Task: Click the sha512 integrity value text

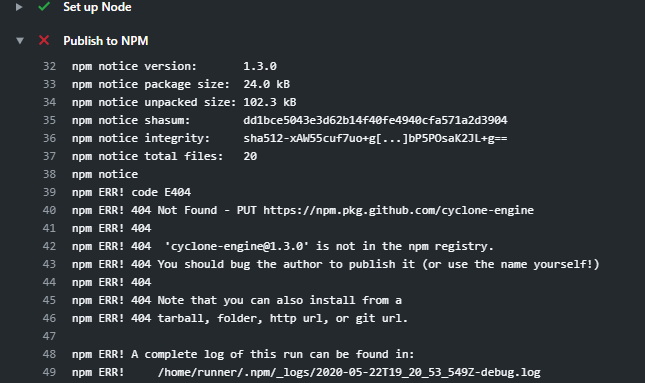Action: pyautogui.click(x=375, y=138)
